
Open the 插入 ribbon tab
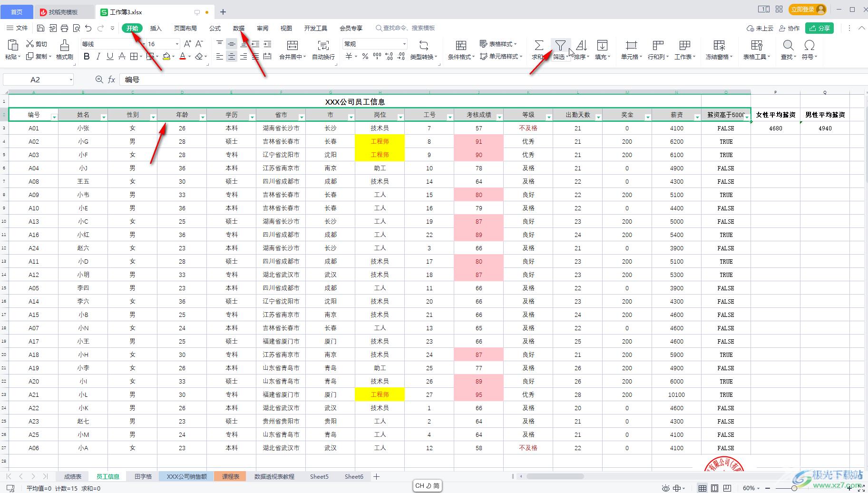coord(156,28)
